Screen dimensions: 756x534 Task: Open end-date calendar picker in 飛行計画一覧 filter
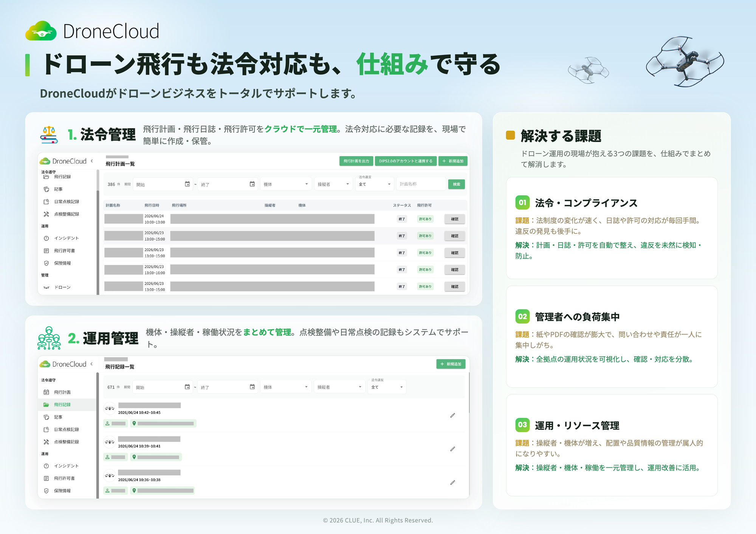[x=252, y=184]
